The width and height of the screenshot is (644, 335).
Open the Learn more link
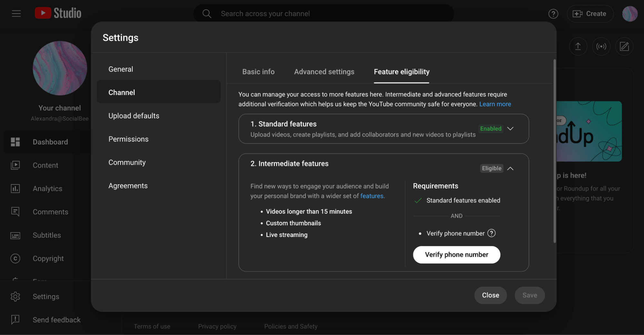pyautogui.click(x=495, y=104)
